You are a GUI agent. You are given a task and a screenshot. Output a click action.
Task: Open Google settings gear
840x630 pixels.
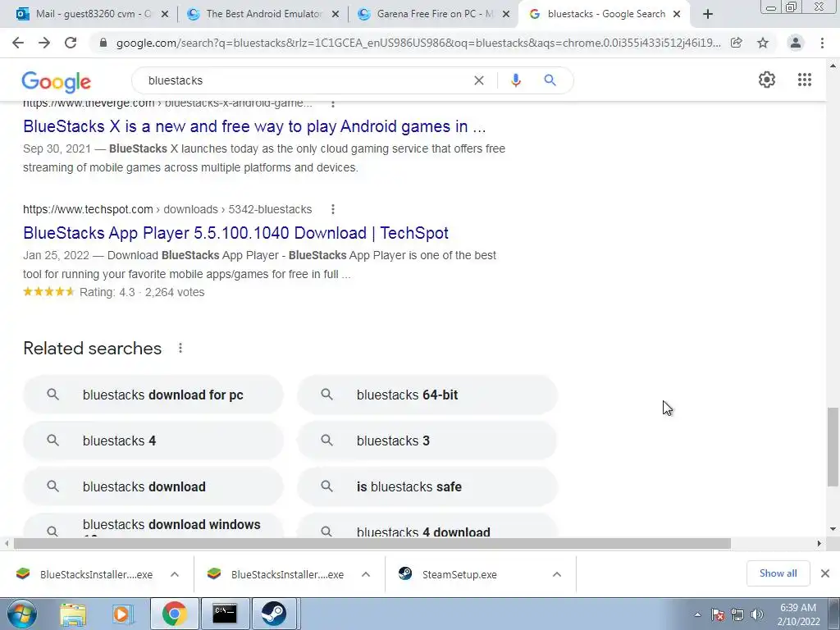[767, 80]
